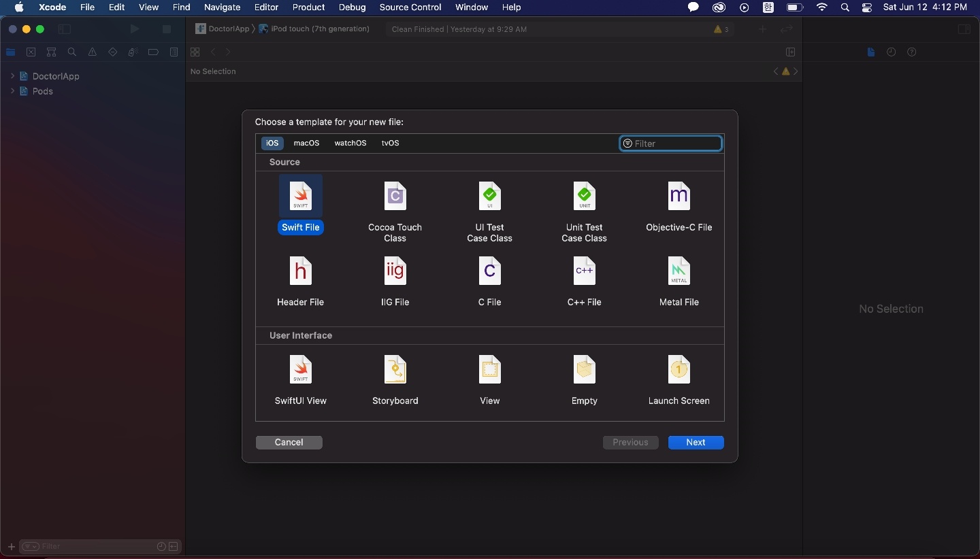This screenshot has height=559, width=980.
Task: Open the Navigate menu
Action: point(222,7)
